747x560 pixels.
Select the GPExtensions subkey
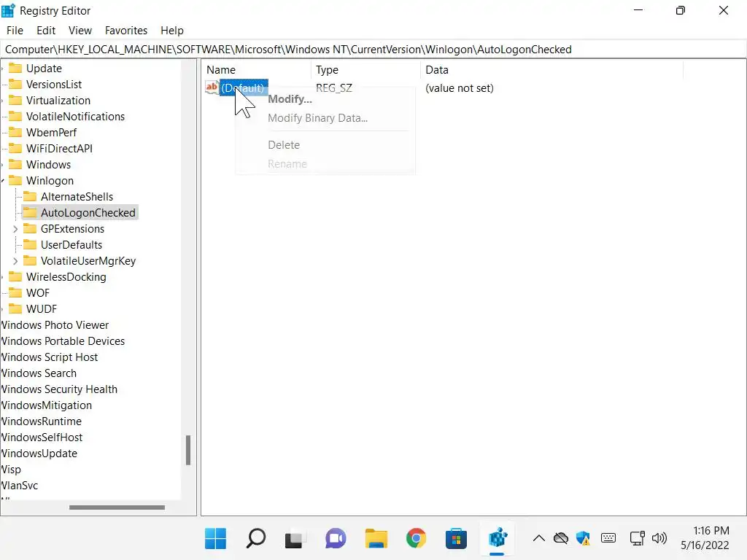point(72,229)
